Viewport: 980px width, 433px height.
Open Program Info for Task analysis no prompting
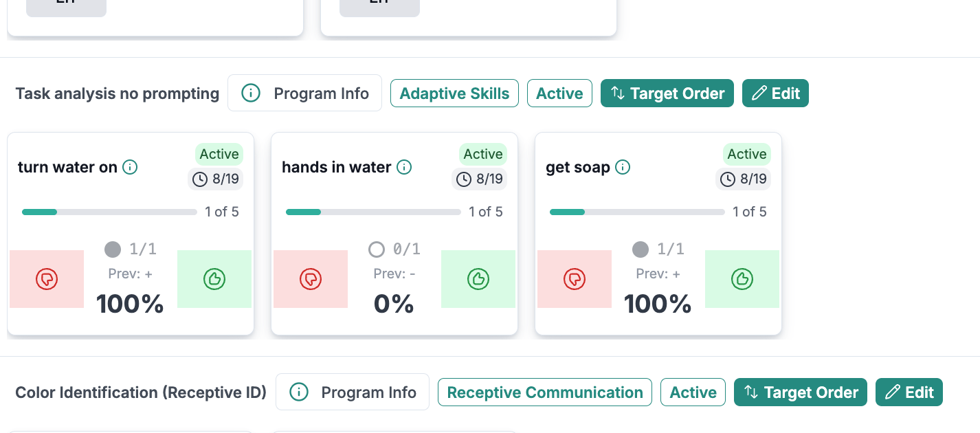click(x=304, y=93)
